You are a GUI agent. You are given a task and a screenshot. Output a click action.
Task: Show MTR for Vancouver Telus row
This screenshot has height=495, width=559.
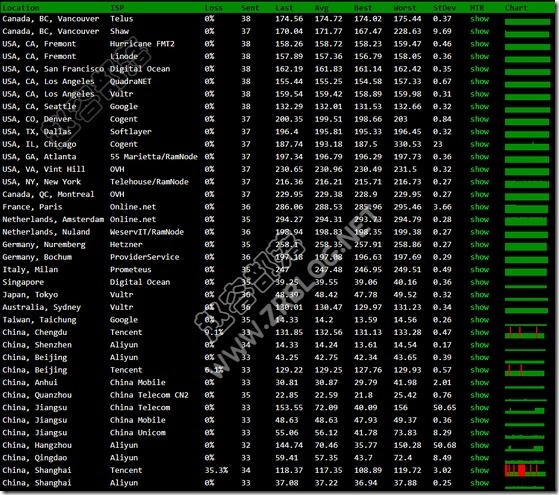pos(479,19)
